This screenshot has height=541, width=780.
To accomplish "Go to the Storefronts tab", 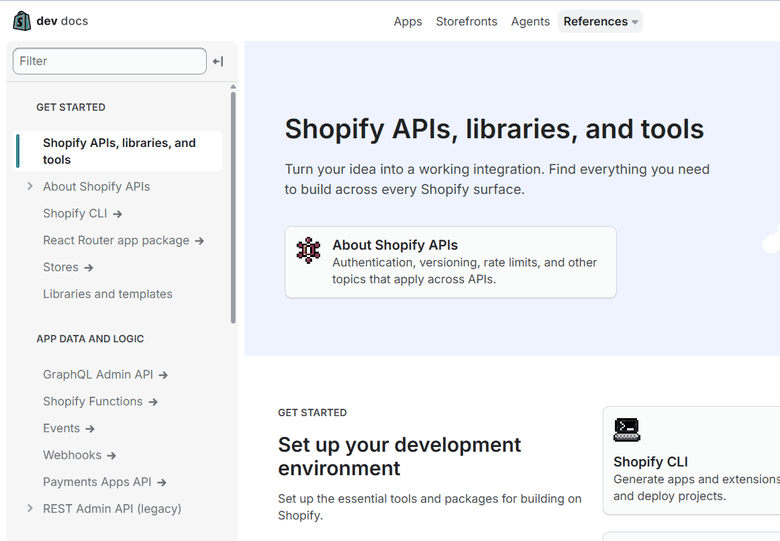I will click(467, 21).
